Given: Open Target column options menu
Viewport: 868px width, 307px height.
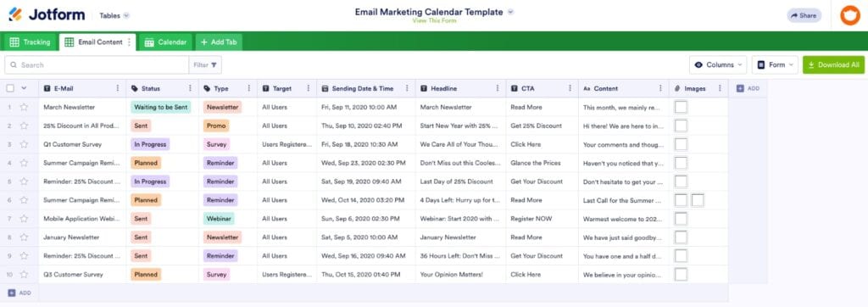Looking at the screenshot, I should (309, 88).
